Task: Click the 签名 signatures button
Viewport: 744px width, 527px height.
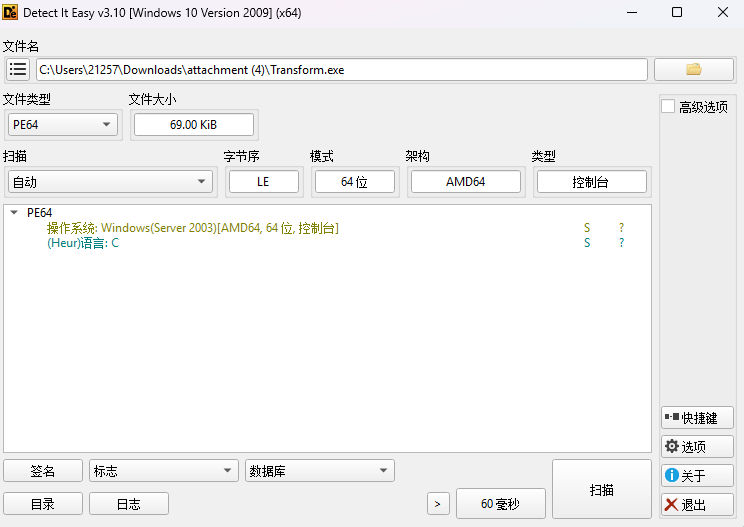Action: pos(43,471)
